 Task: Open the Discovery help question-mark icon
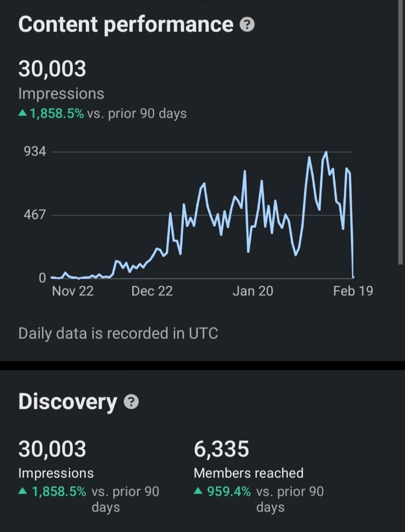131,402
